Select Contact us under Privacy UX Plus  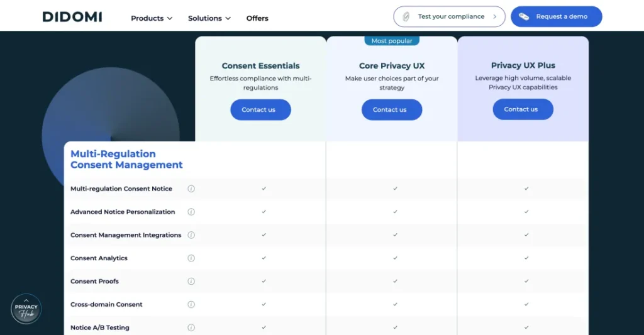(523, 109)
